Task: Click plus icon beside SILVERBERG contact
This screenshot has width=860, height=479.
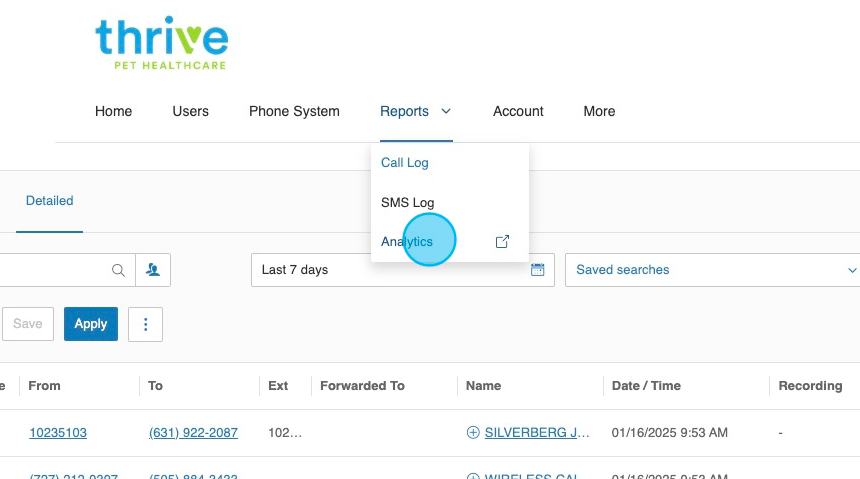Action: [473, 433]
